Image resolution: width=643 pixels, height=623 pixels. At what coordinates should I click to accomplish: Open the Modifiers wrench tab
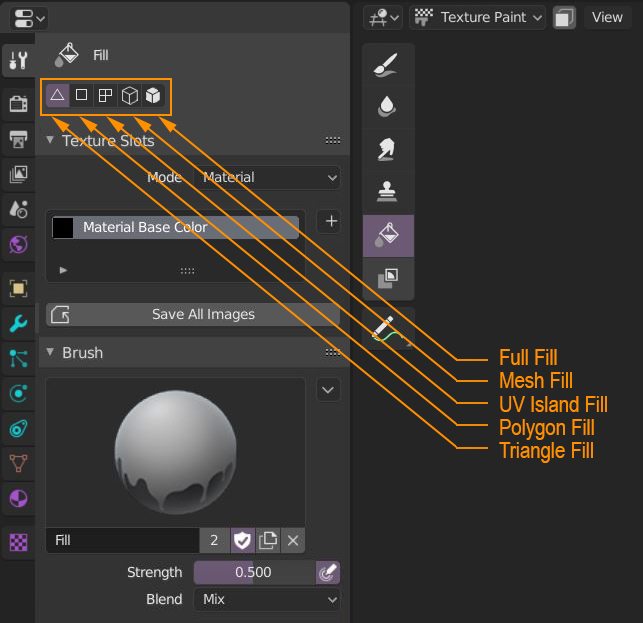click(x=18, y=324)
